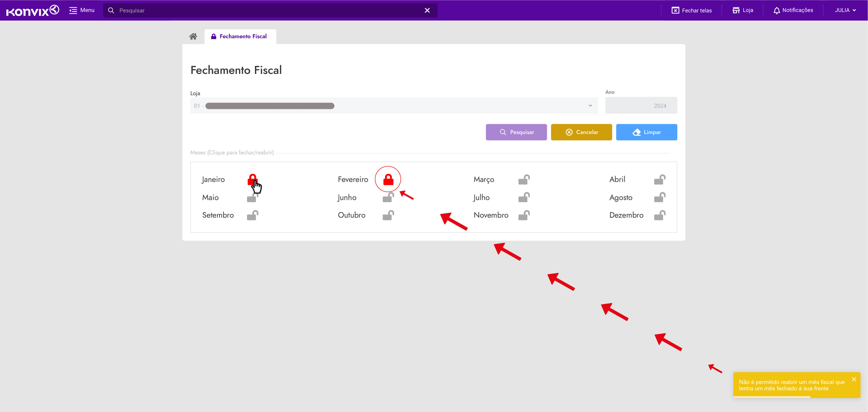
Task: Dismiss the yellow warning toast
Action: pos(854,379)
